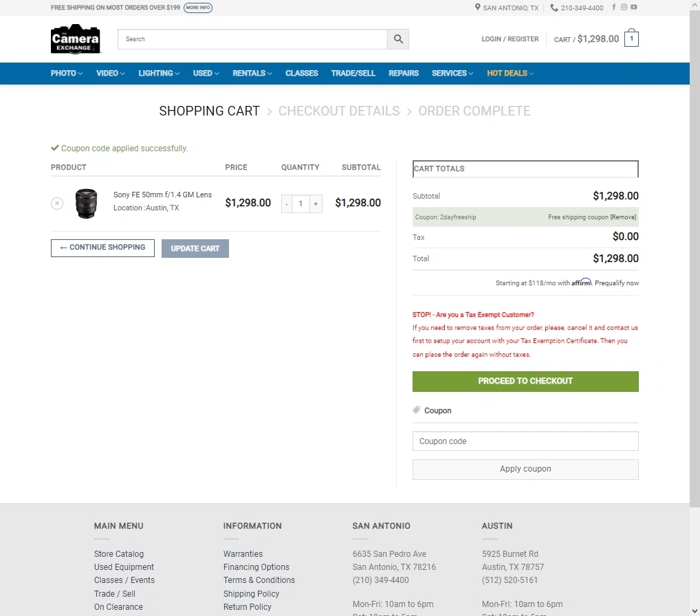Open the Facebook social icon
This screenshot has height=616, width=700.
614,7
